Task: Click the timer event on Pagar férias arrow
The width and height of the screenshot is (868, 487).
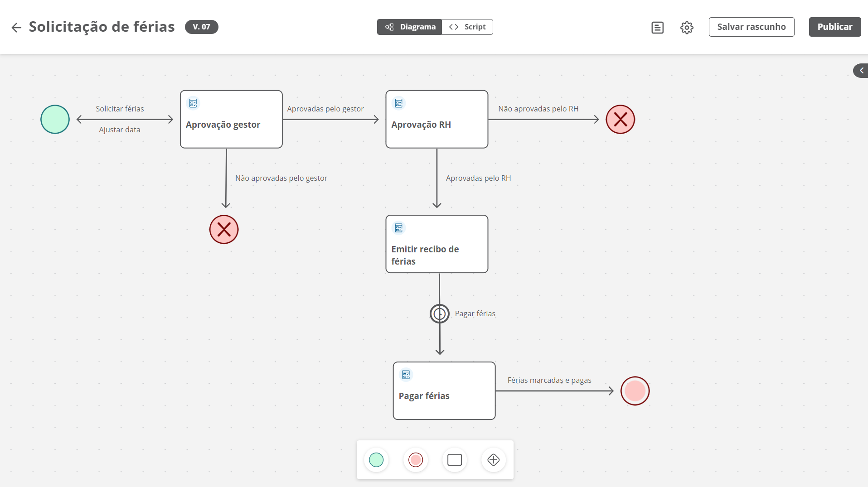Action: (439, 313)
